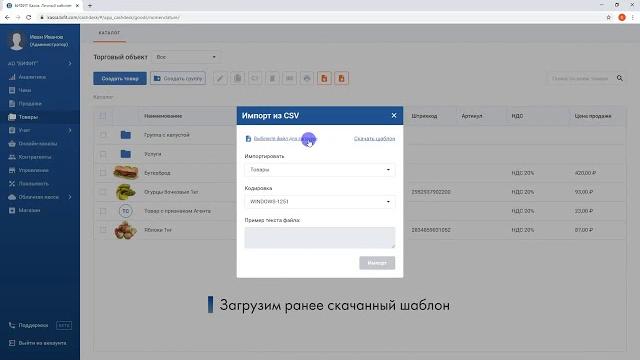Open Товары in the sidebar
The image size is (640, 360).
pyautogui.click(x=28, y=117)
